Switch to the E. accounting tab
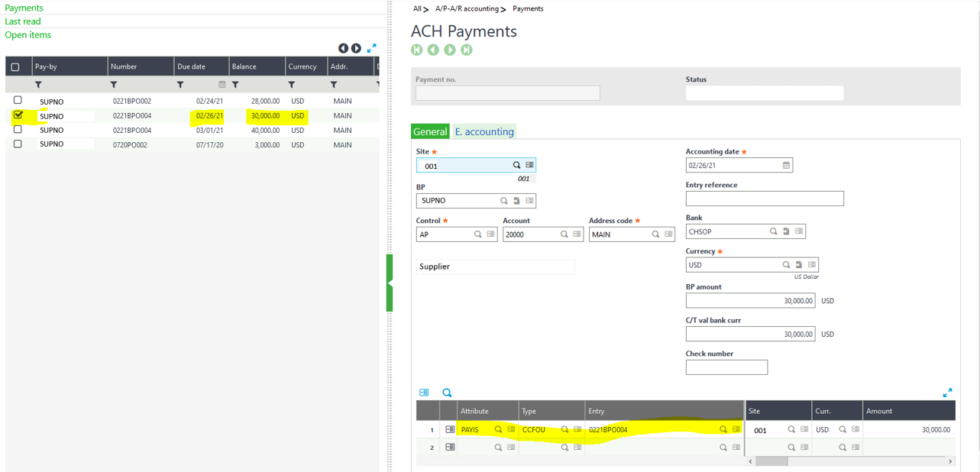Viewport: 980px width, 472px height. point(484,131)
